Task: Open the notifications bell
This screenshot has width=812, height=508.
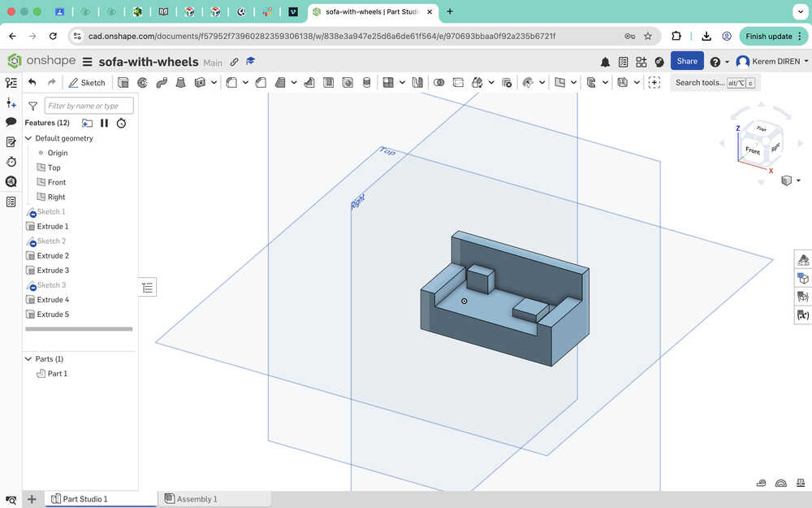Action: click(605, 62)
